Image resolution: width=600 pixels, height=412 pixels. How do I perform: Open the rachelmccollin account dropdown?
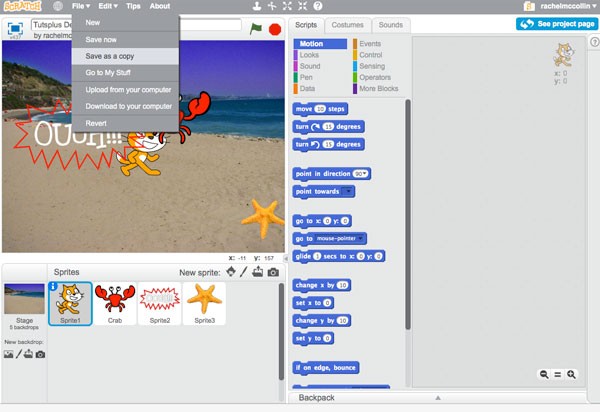[x=568, y=6]
